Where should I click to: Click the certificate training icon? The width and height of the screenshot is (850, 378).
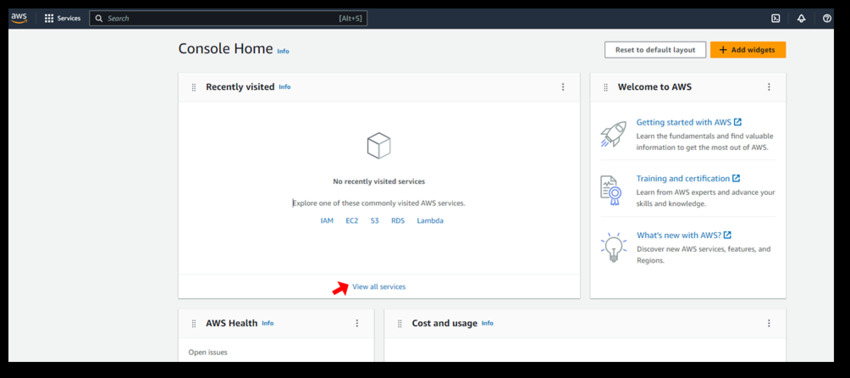(611, 190)
